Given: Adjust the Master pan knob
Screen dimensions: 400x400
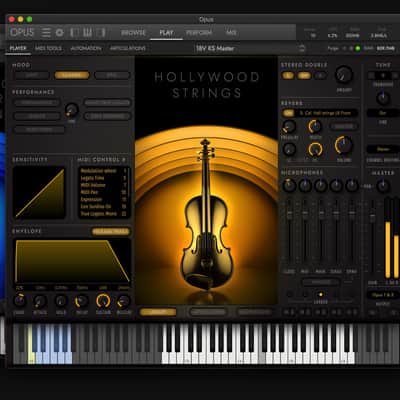Looking at the screenshot, I should click(383, 186).
